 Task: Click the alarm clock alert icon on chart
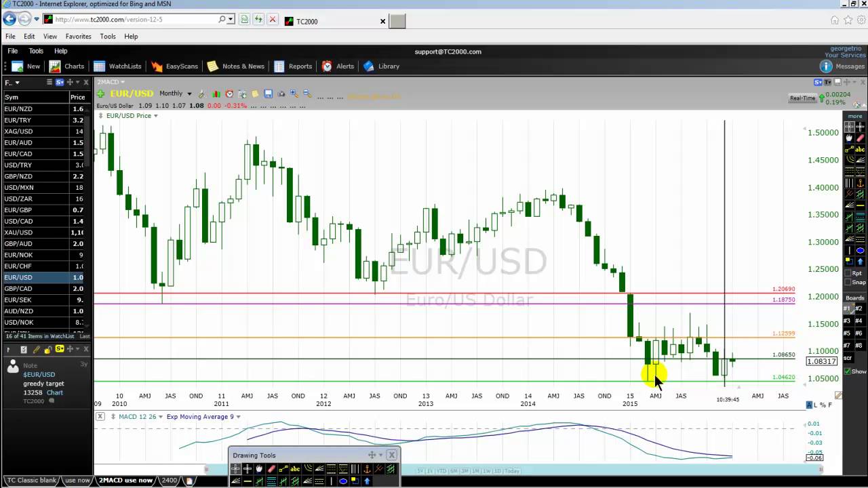(x=229, y=94)
